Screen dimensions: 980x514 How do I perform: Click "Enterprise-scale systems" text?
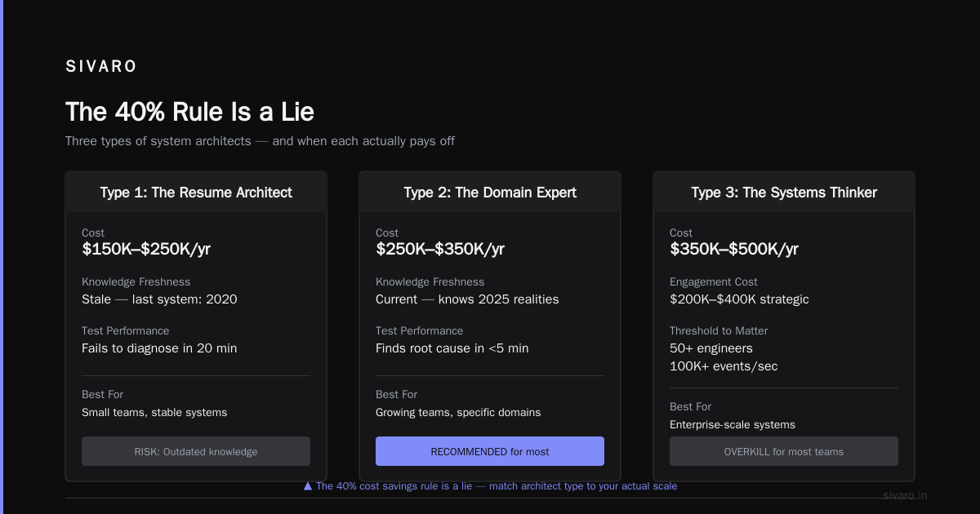coord(733,425)
